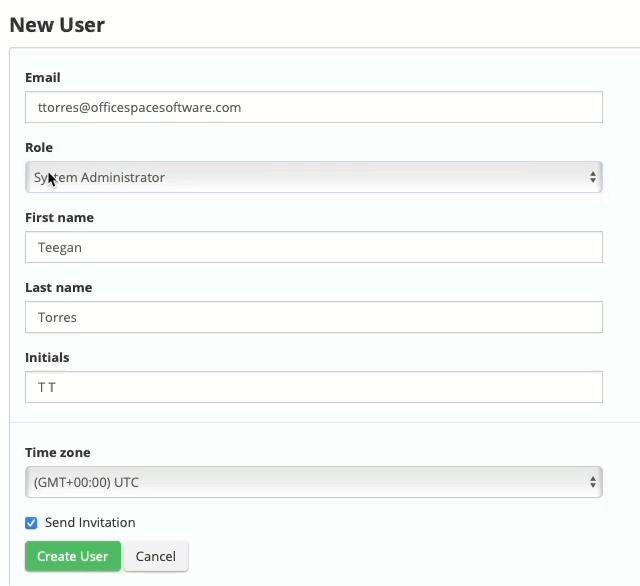Click the Role field label
The image size is (640, 586).
(39, 148)
